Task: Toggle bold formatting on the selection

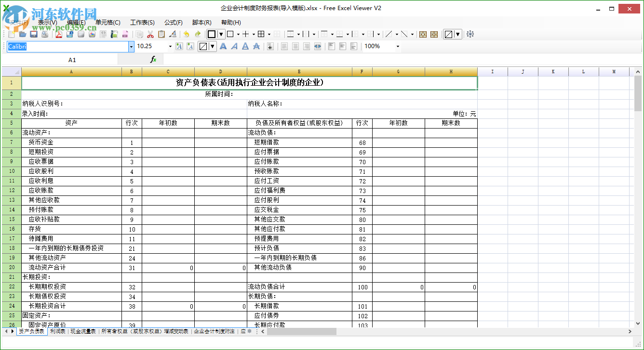Action: 223,46
